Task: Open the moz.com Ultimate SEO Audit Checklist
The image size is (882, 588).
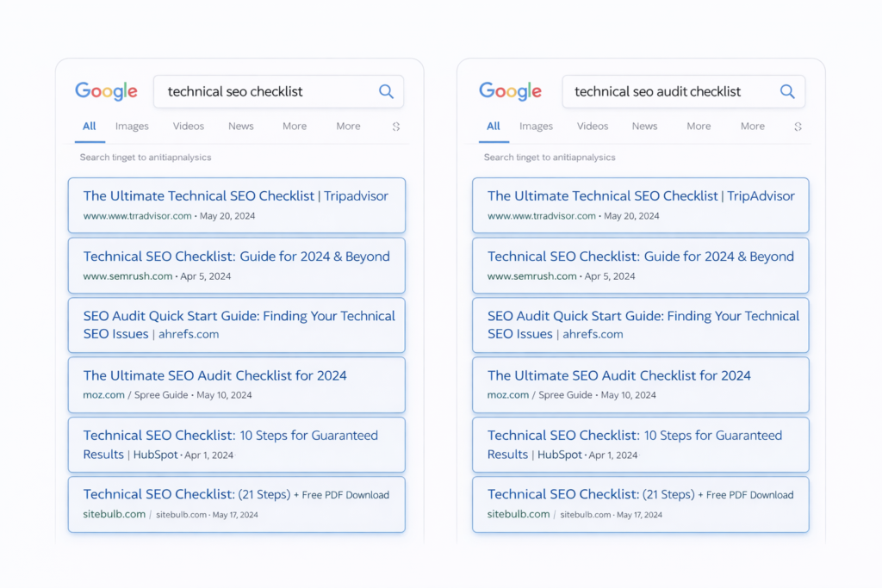Action: (236, 385)
